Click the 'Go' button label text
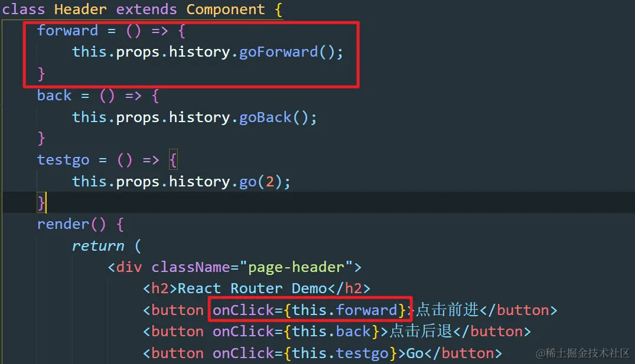The height and width of the screenshot is (364, 635). coord(415,353)
